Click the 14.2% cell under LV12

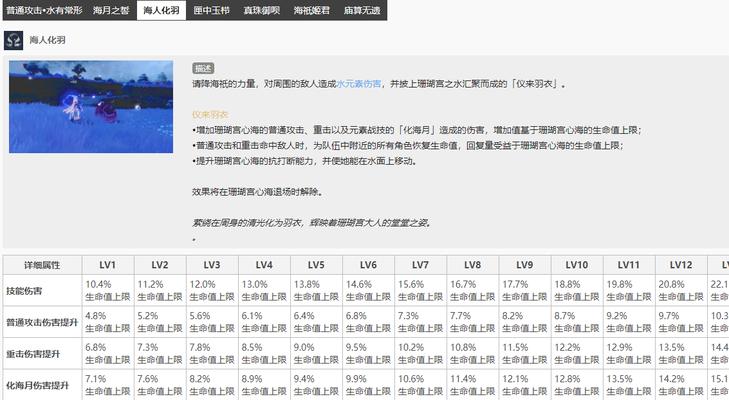coord(681,386)
